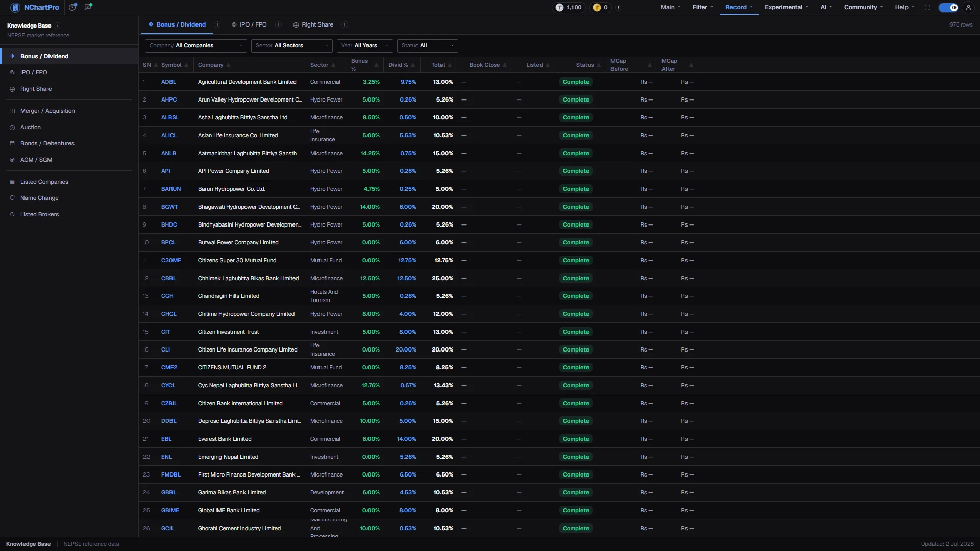The height and width of the screenshot is (551, 980).
Task: Open the user profile icon
Action: click(x=968, y=7)
